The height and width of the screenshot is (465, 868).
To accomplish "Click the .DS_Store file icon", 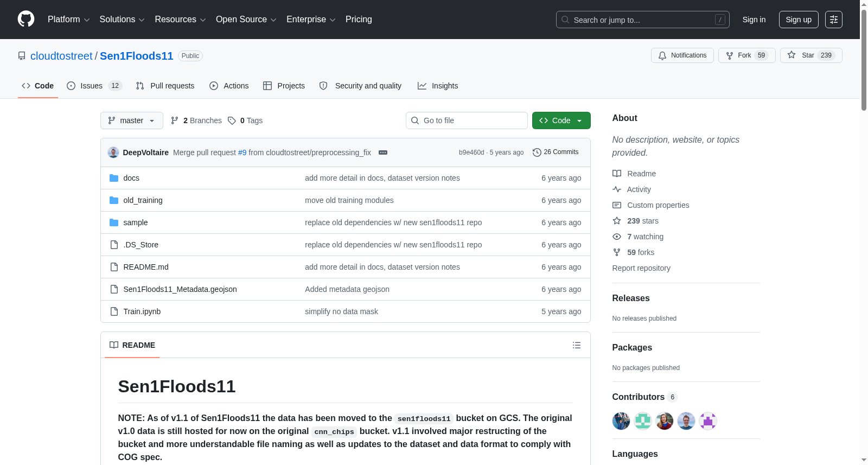I will (114, 245).
